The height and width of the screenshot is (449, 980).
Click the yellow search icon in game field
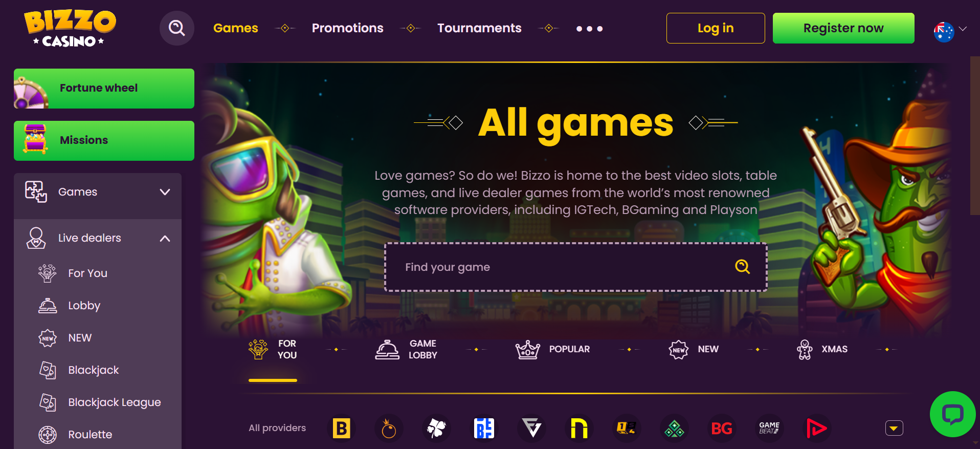pos(742,267)
